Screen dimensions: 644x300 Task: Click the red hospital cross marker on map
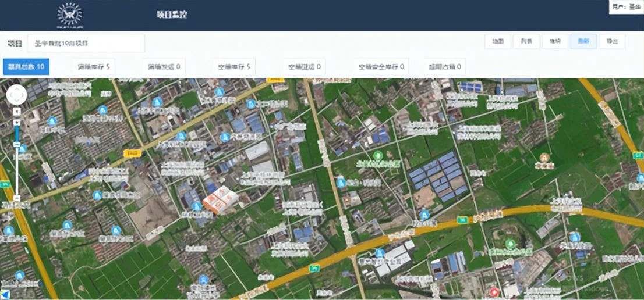pos(494,291)
